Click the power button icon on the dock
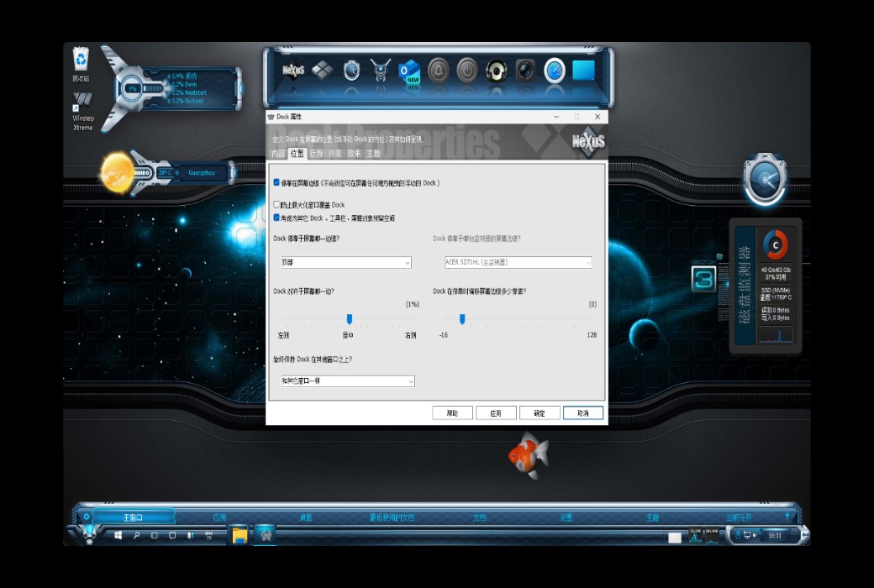The image size is (874, 588). (468, 71)
